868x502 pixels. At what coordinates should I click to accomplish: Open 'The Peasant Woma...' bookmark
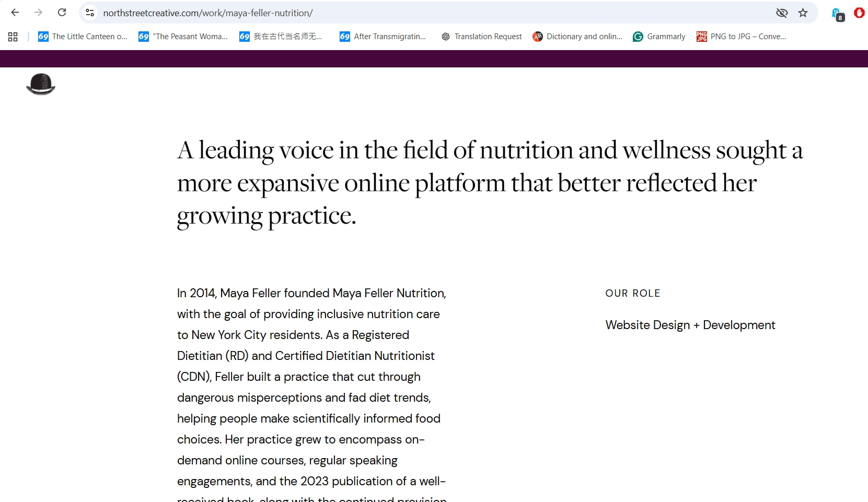point(183,37)
